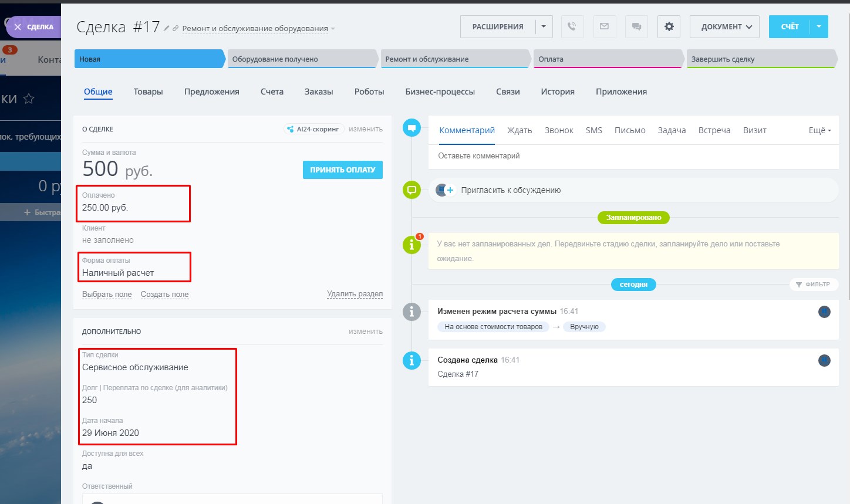Viewport: 850px width, 504px height.
Task: Click the email envelope icon in header
Action: (x=604, y=26)
